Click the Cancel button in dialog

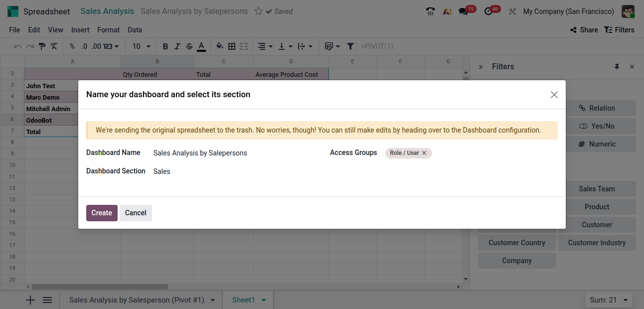click(x=136, y=213)
